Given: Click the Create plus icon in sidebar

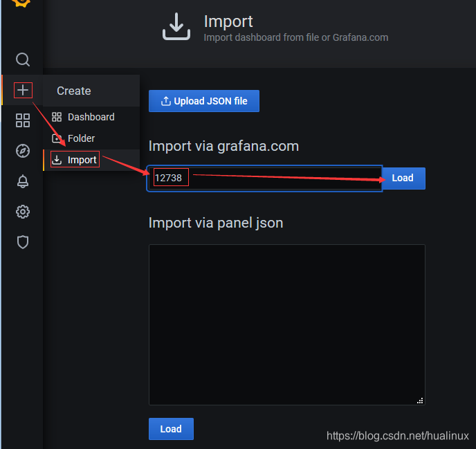Looking at the screenshot, I should (23, 90).
